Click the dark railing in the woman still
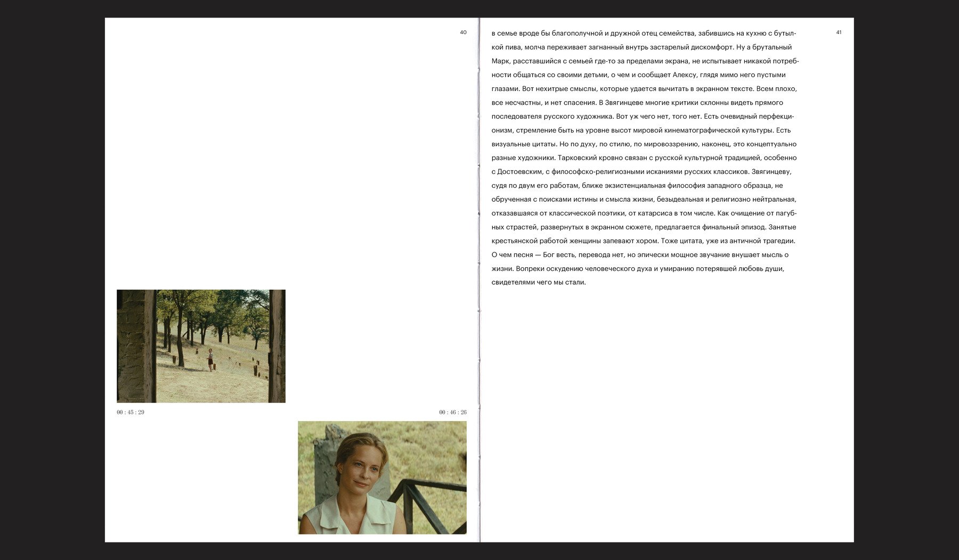959x560 pixels. (x=426, y=506)
